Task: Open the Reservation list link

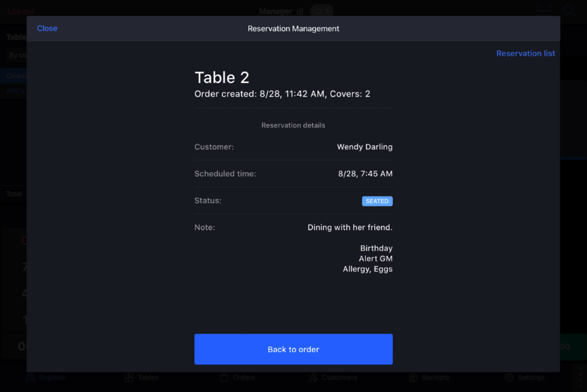Action: (526, 53)
